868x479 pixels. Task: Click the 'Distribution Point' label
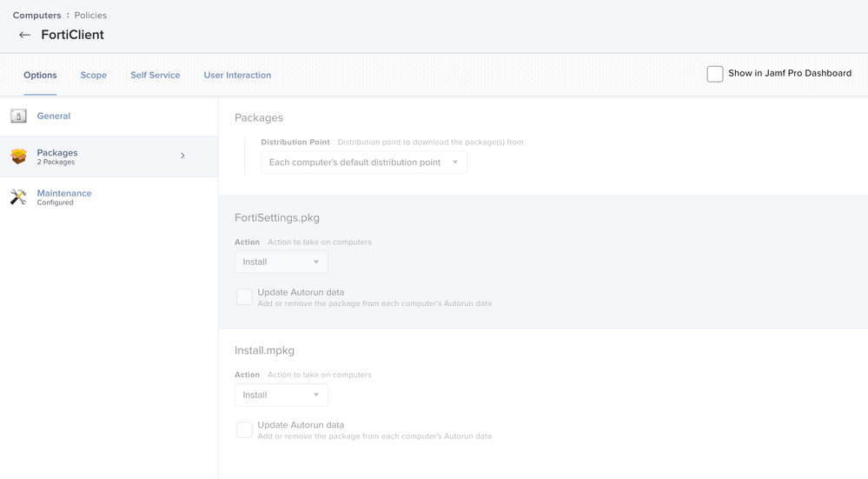point(295,143)
